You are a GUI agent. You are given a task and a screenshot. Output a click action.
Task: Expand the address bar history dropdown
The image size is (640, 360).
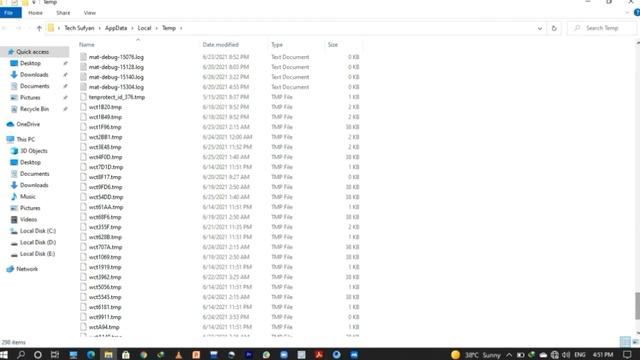click(540, 28)
